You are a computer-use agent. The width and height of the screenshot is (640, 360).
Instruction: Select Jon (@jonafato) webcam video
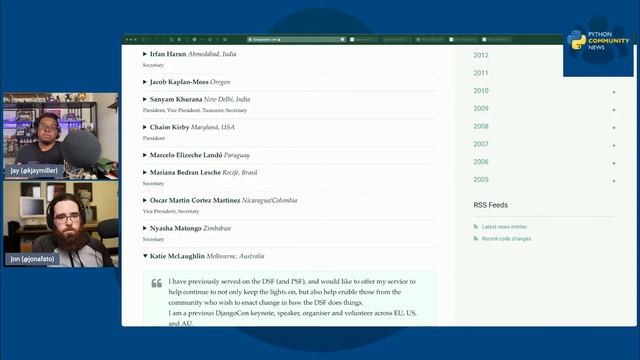click(x=61, y=224)
